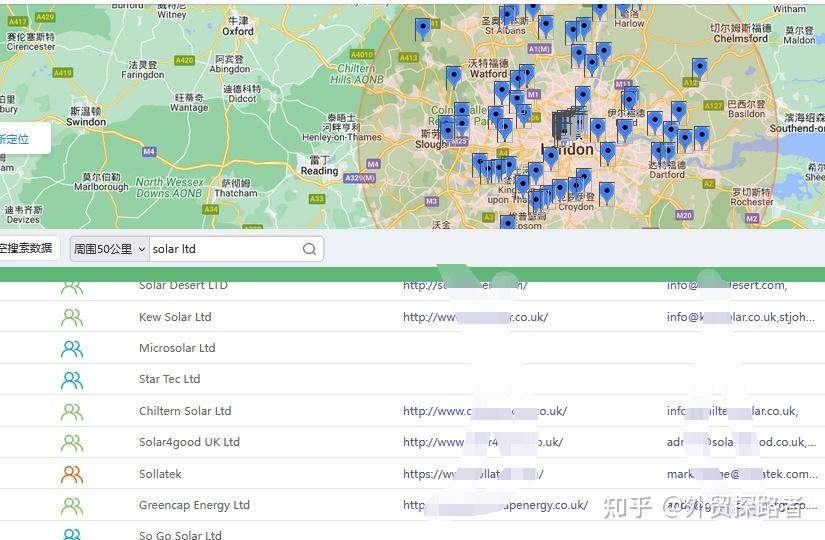Click the search magnifier icon in search box

[309, 249]
